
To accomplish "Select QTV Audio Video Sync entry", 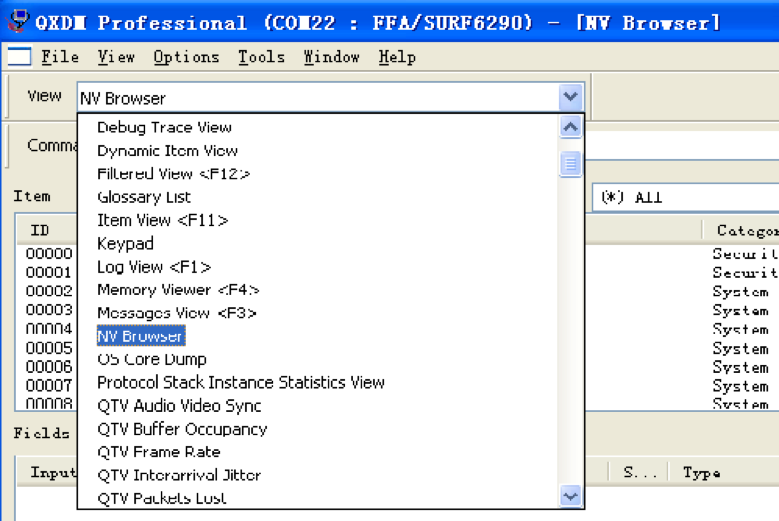I will (x=179, y=406).
